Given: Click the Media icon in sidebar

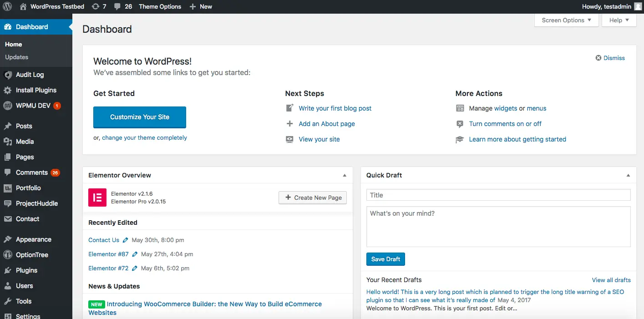Looking at the screenshot, I should (x=8, y=142).
